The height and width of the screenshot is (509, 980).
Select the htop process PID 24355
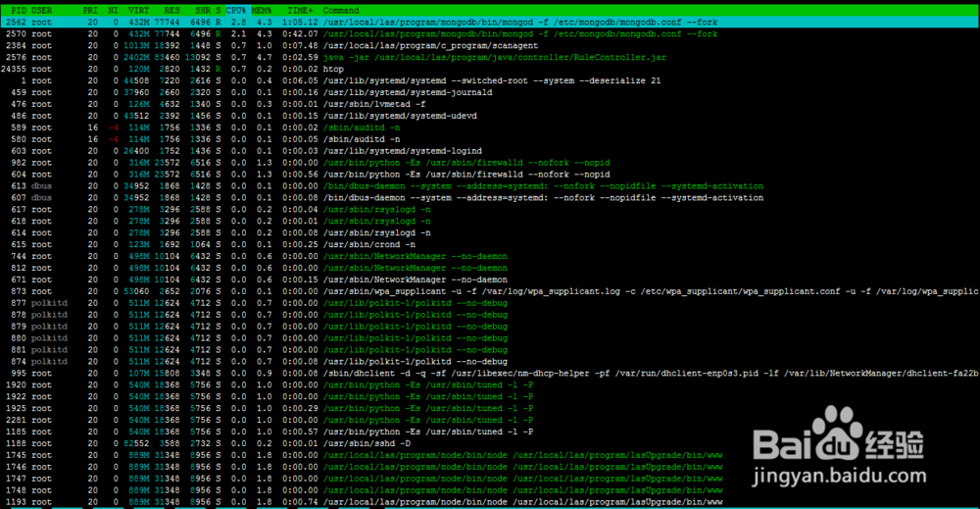490,69
